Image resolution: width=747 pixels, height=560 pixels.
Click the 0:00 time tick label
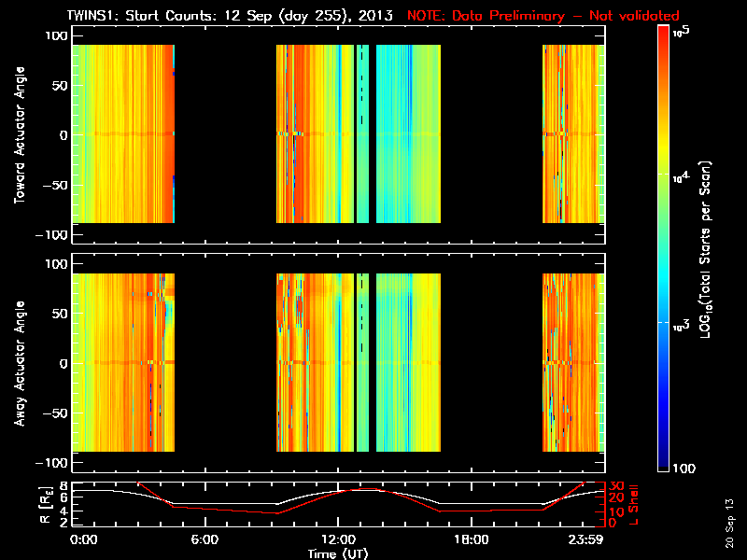[x=83, y=539]
